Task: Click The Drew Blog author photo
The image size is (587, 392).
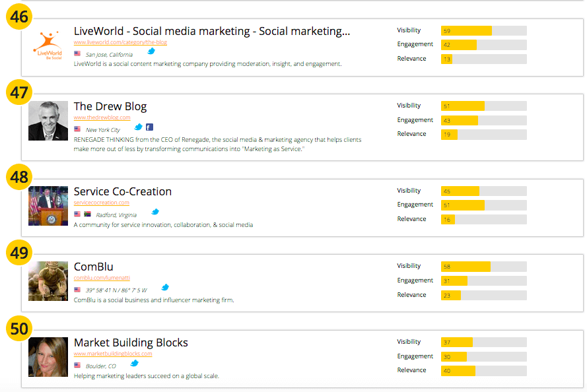Action: tap(48, 121)
